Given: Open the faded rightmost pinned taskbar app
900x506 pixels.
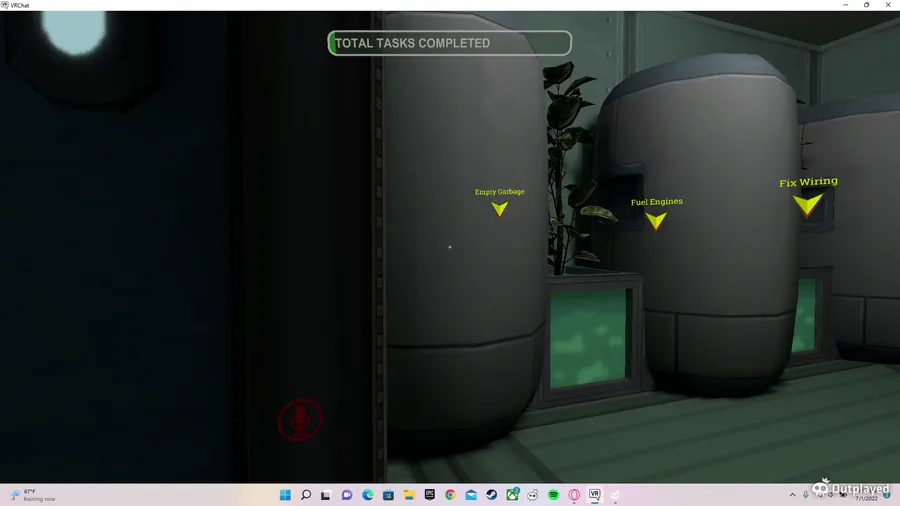Looking at the screenshot, I should (x=615, y=495).
